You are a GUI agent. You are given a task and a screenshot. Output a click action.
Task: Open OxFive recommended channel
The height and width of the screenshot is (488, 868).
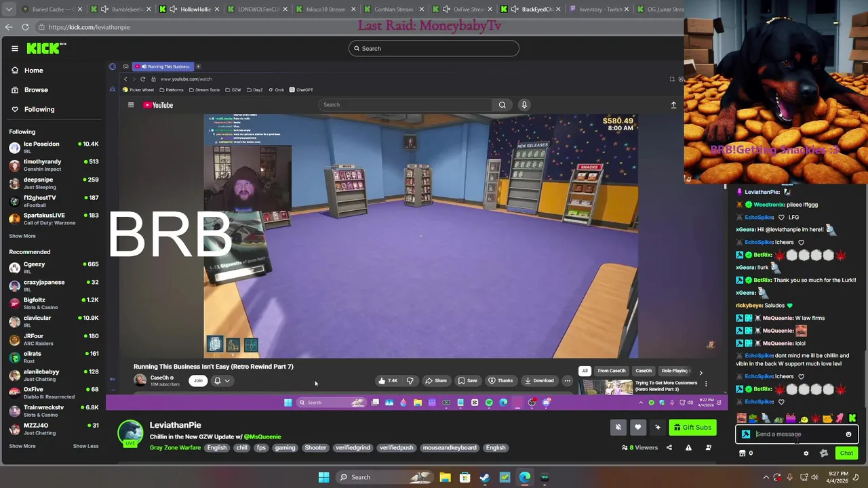click(54, 392)
